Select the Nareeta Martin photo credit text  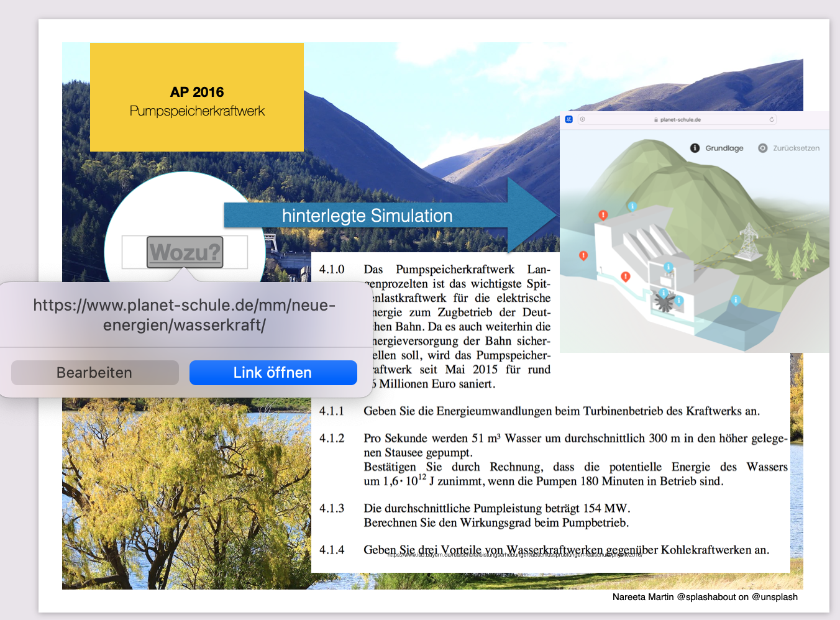click(x=705, y=597)
